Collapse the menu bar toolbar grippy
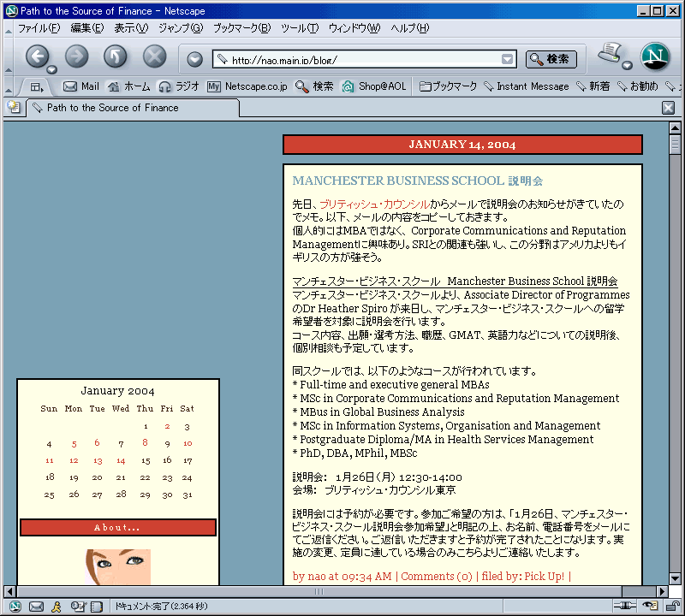This screenshot has height=616, width=685. (9, 31)
